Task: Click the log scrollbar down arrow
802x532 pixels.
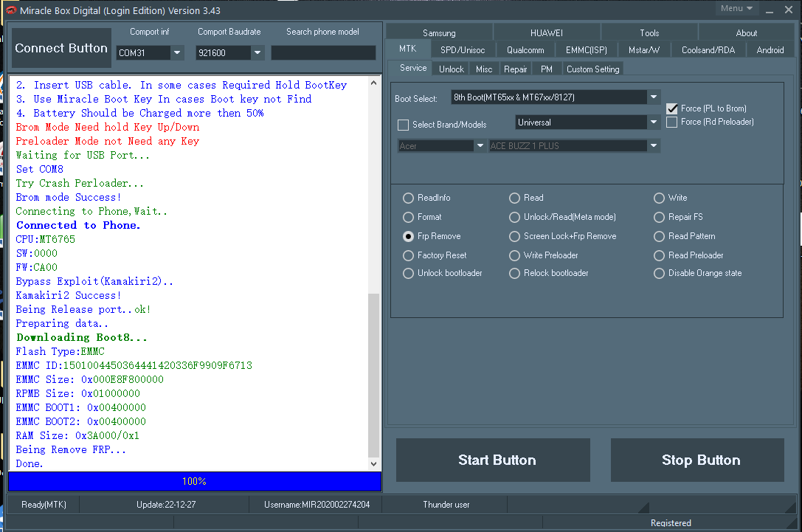Action: (x=374, y=464)
